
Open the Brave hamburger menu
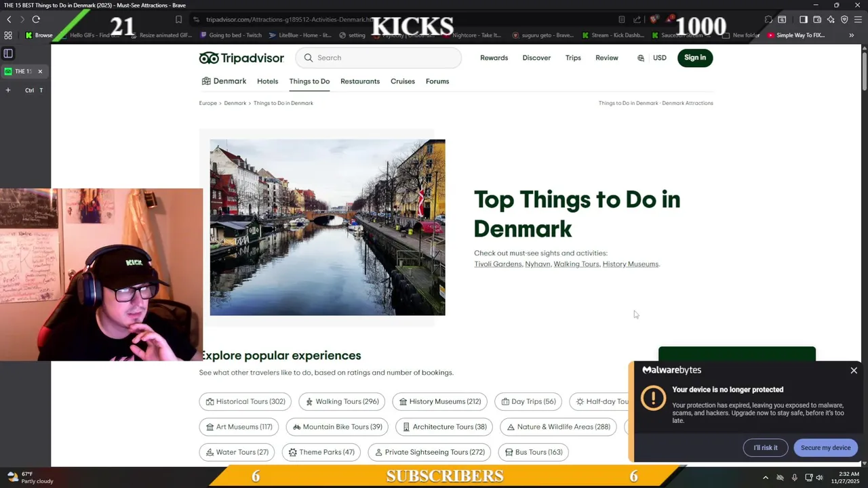point(858,20)
